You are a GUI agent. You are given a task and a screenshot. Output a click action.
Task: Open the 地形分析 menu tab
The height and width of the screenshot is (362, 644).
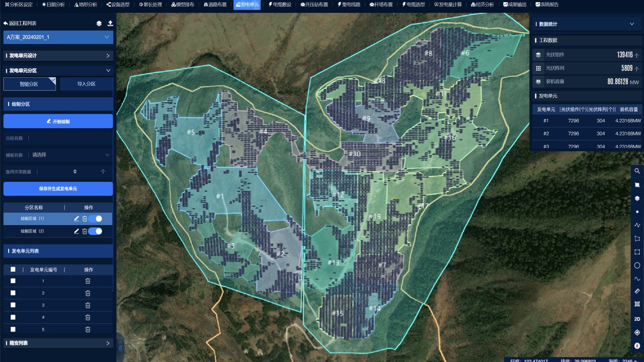[85, 4]
